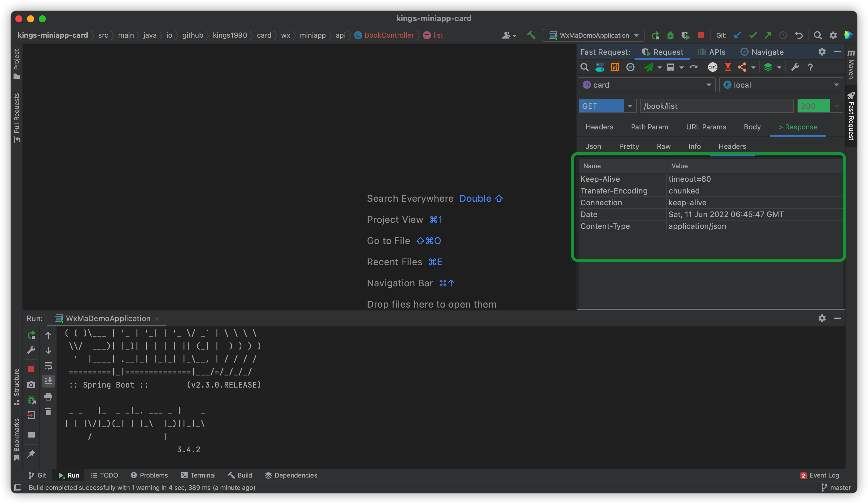Open Fast Request panel gear settings

click(x=822, y=52)
